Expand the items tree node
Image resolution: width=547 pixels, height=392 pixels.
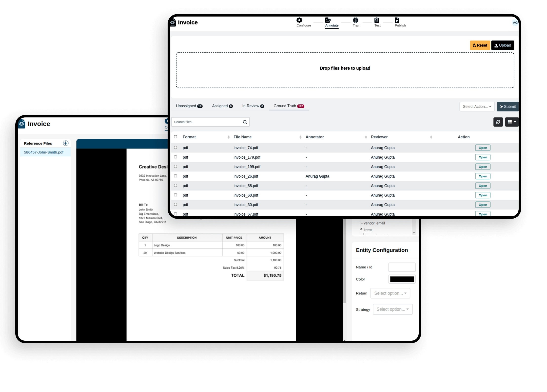pyautogui.click(x=361, y=229)
